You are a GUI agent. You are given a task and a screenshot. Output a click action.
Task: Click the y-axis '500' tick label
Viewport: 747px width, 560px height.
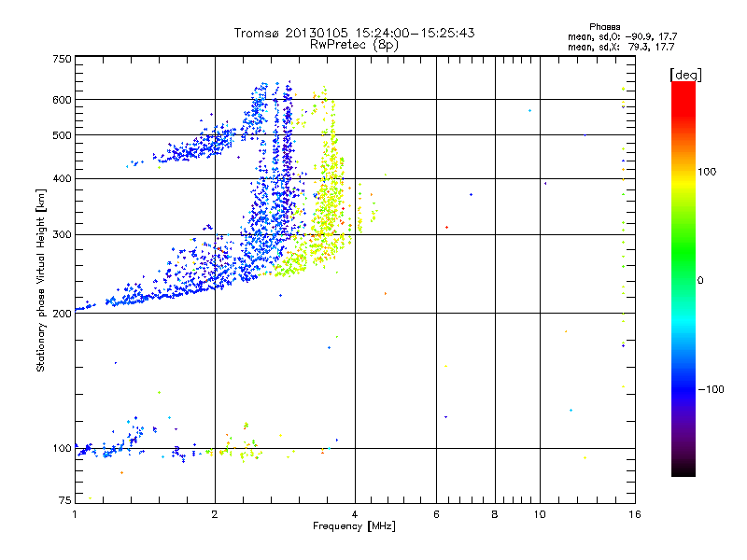tap(62, 135)
